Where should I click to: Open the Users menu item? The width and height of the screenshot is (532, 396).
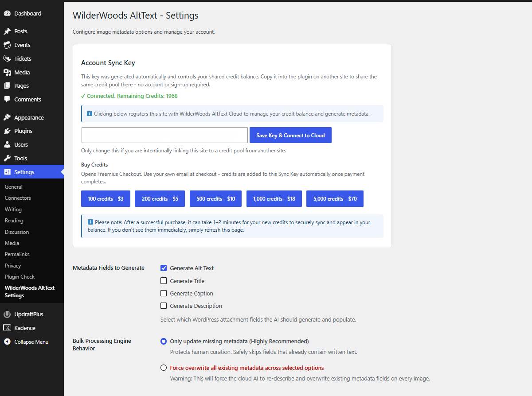(x=32, y=144)
